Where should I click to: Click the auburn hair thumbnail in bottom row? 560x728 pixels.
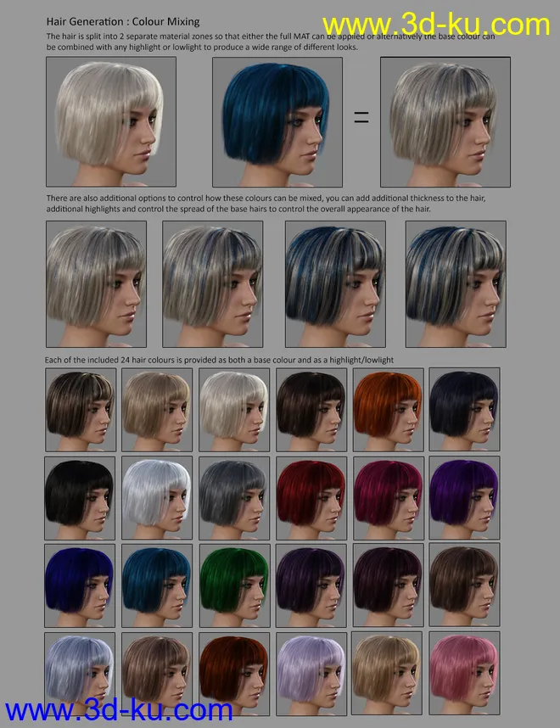tap(234, 673)
